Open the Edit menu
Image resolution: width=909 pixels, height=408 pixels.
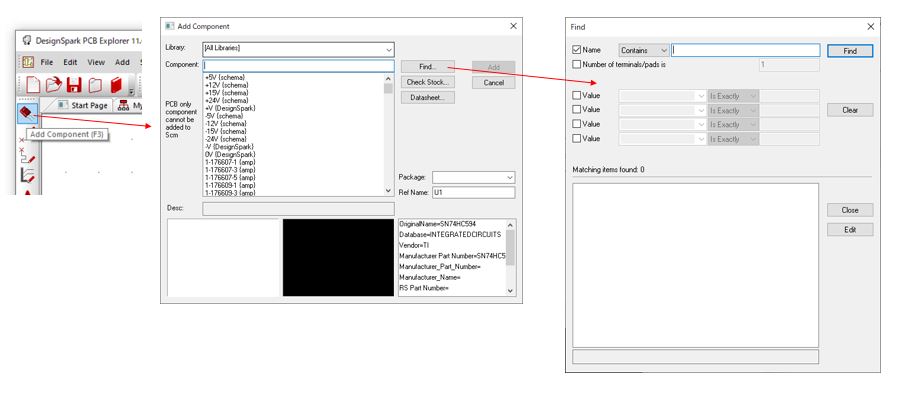(x=71, y=62)
